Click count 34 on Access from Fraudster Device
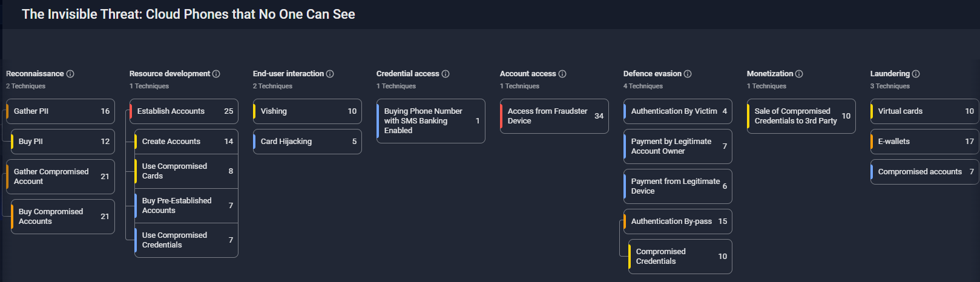The image size is (980, 282). point(599,116)
